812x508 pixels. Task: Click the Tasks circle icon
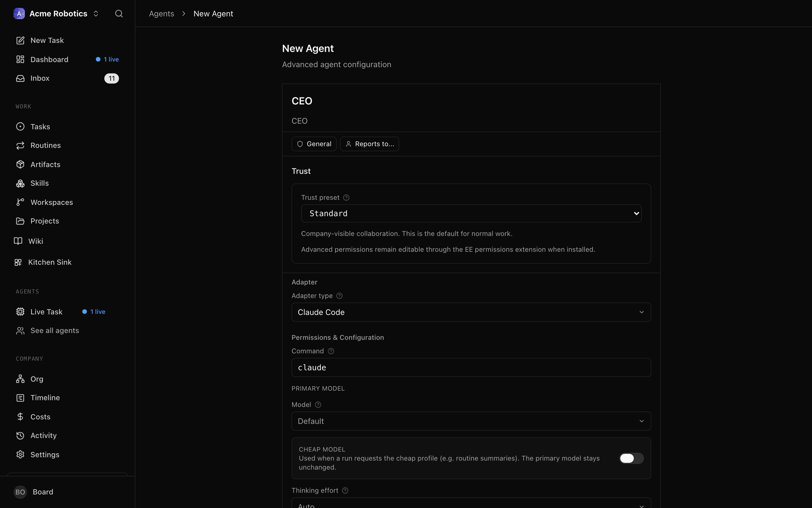20,127
